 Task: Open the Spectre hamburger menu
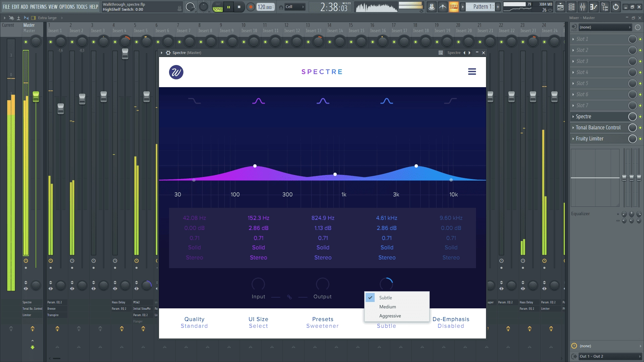472,72
